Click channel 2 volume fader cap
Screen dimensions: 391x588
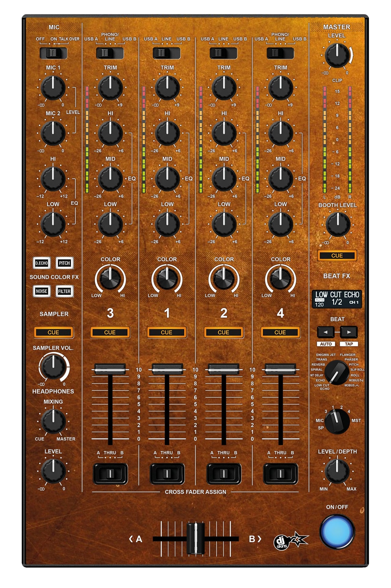[224, 369]
